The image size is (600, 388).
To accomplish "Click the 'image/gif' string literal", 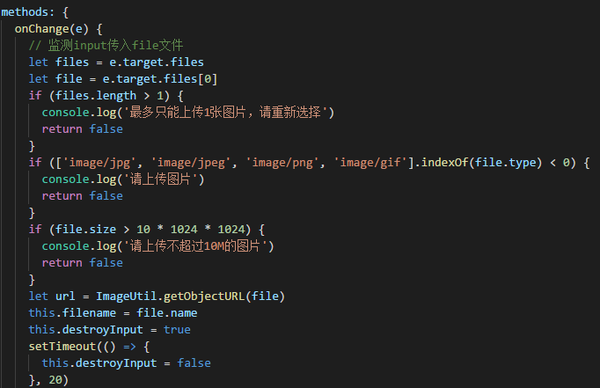I will pyautogui.click(x=370, y=163).
